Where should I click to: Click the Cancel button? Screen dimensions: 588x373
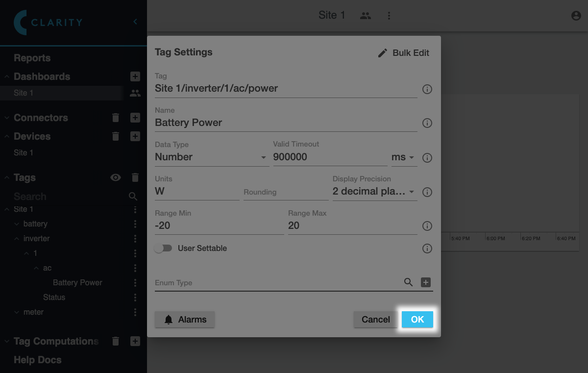[375, 320]
